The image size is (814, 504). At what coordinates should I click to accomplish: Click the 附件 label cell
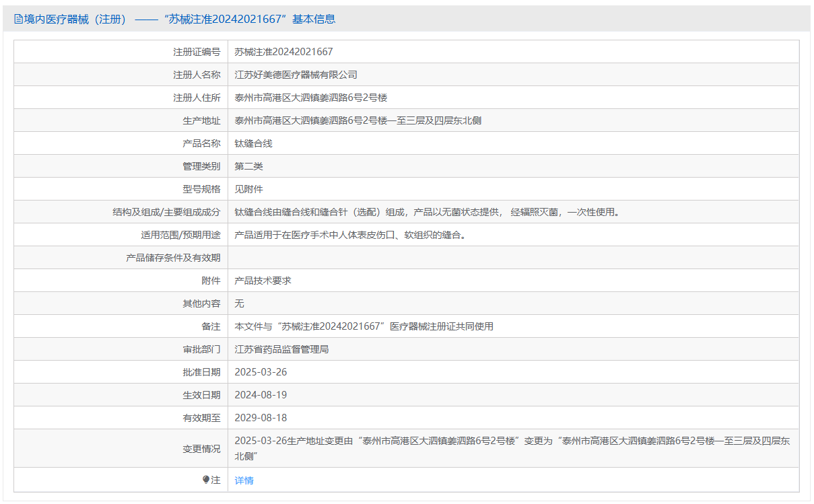click(x=121, y=281)
